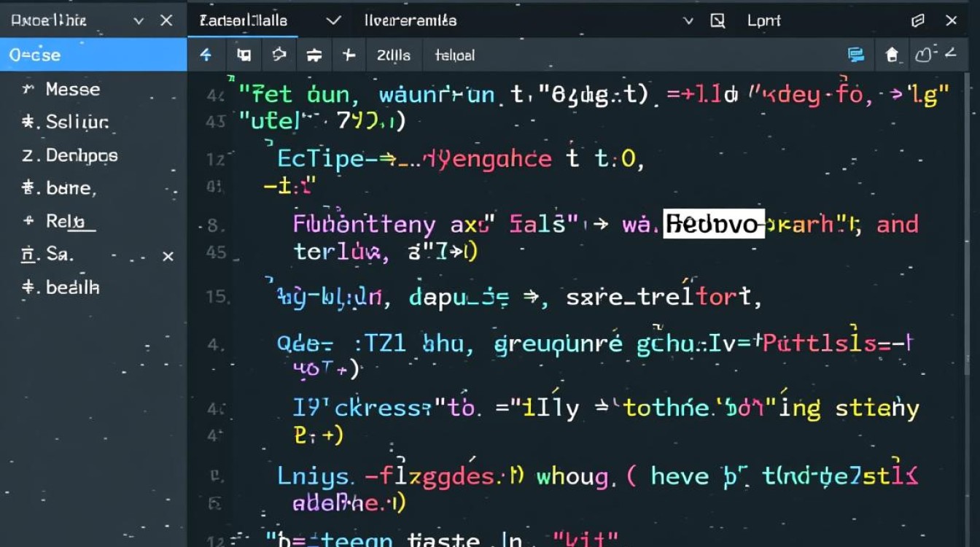
Task: Click 'greuqunré' in the code editor
Action: [559, 343]
